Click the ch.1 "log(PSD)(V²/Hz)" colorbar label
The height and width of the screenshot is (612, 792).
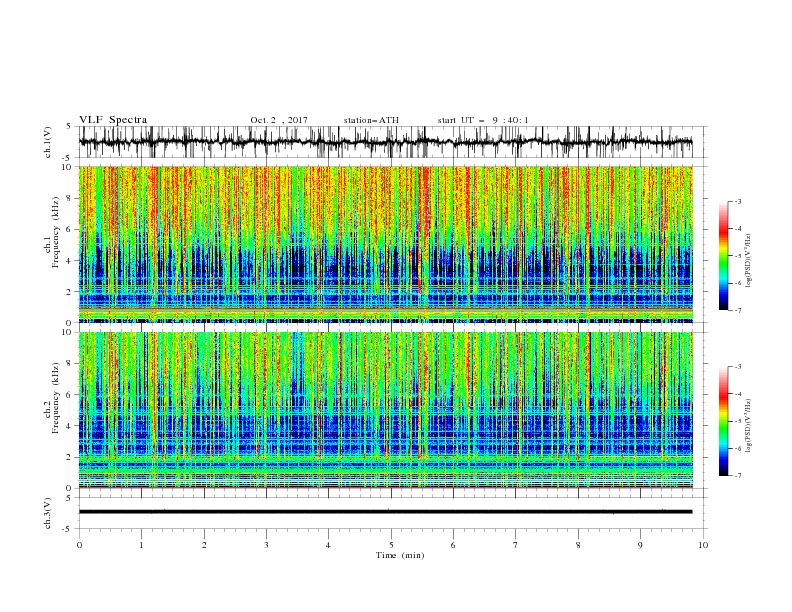(x=749, y=260)
